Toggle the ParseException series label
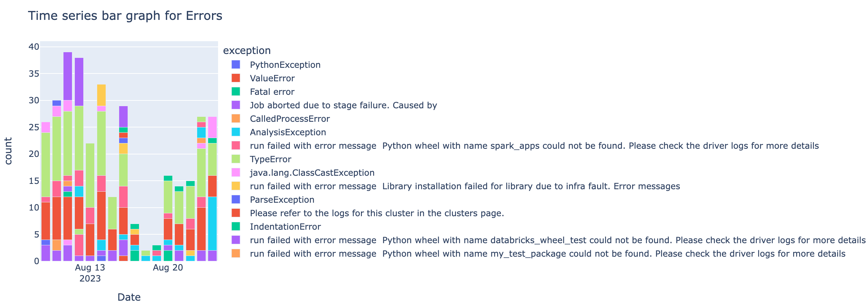 point(282,200)
